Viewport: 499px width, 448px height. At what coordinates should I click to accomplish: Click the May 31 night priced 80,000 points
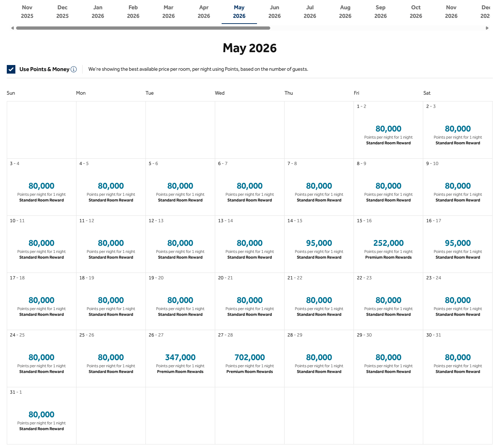41,414
